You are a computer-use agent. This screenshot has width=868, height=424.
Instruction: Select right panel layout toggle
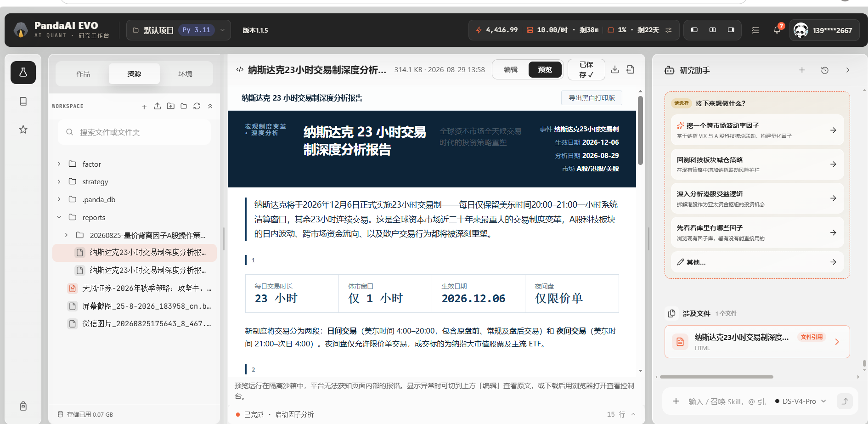pyautogui.click(x=731, y=30)
